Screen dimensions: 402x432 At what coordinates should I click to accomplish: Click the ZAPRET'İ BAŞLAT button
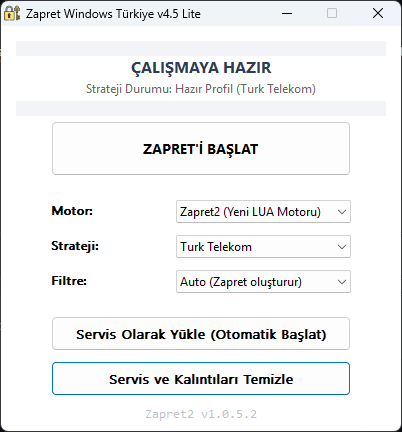tap(201, 149)
